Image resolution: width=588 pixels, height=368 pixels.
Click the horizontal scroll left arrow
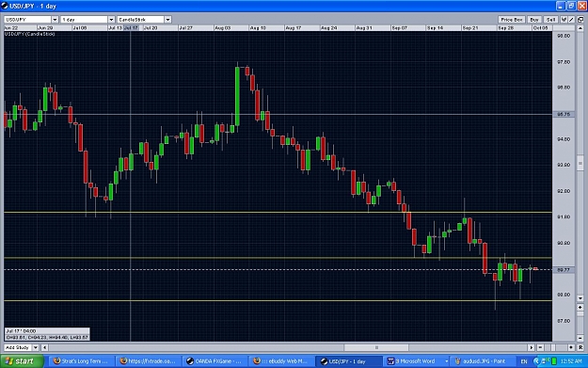[44, 347]
